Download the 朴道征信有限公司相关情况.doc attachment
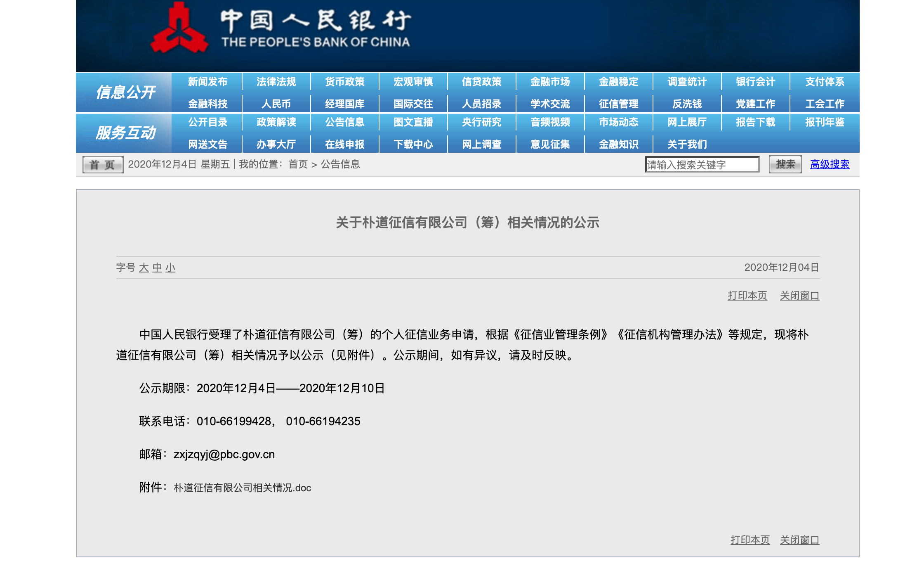Viewport: 924px width, 573px height. coord(242,488)
